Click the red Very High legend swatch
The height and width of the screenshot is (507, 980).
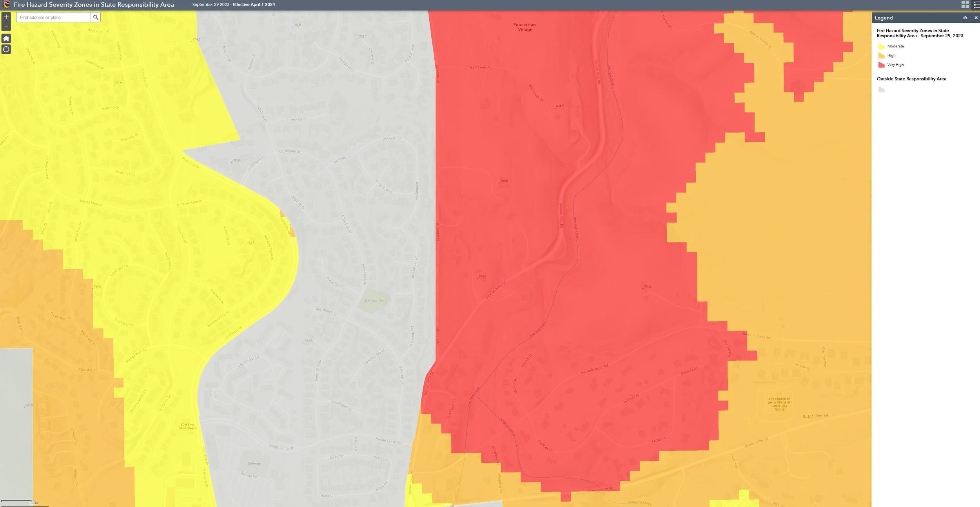click(881, 65)
